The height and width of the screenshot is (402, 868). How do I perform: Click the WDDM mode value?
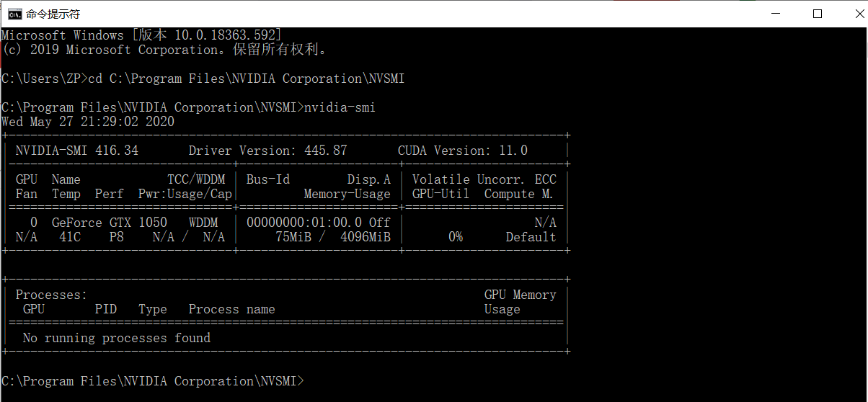(203, 223)
